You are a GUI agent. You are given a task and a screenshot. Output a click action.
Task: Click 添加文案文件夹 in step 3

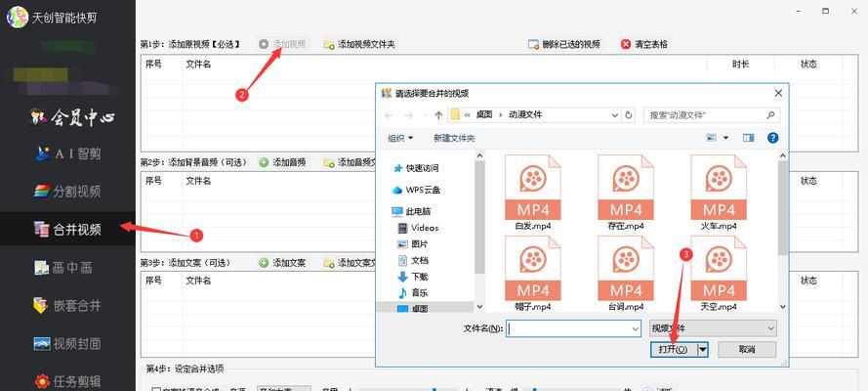[x=350, y=263]
